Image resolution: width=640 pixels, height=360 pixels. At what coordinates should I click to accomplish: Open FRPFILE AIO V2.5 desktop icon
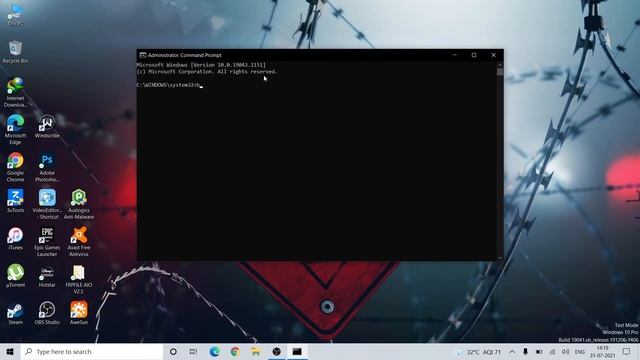pyautogui.click(x=79, y=279)
